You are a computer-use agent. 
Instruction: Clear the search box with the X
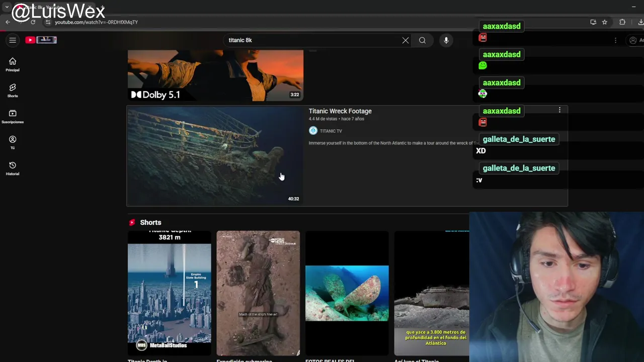pos(406,40)
